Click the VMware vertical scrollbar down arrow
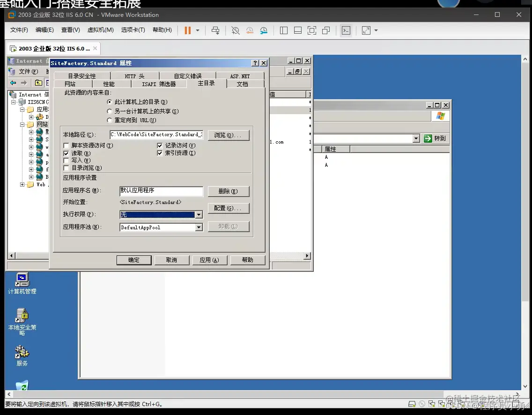This screenshot has height=415, width=532. pos(525,386)
